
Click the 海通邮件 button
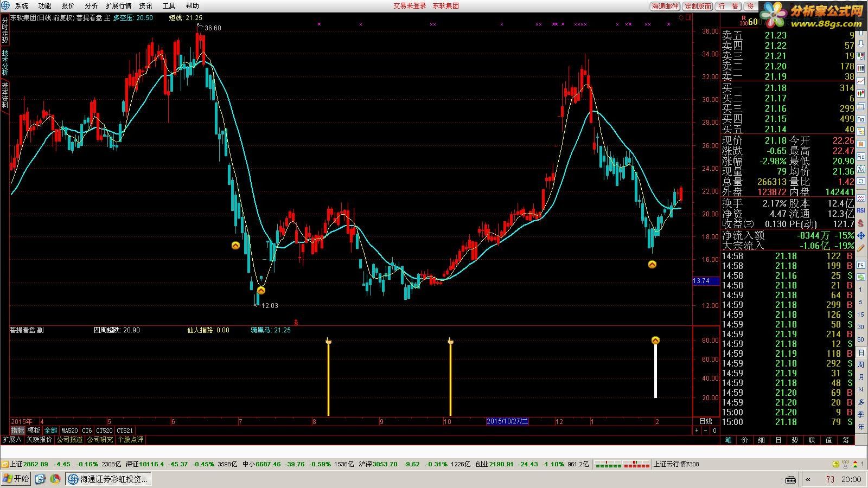[665, 7]
